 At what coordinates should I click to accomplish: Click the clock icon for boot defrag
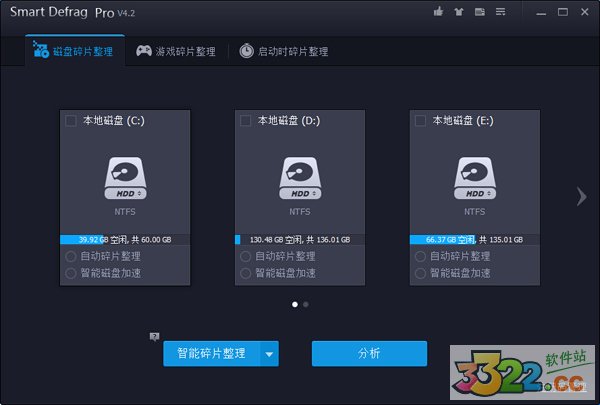246,51
